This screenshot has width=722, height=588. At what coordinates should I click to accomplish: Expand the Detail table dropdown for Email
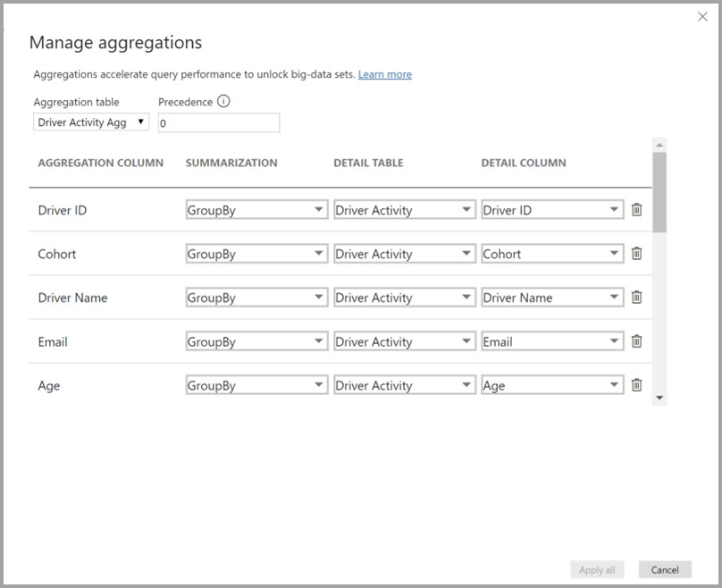click(x=467, y=340)
